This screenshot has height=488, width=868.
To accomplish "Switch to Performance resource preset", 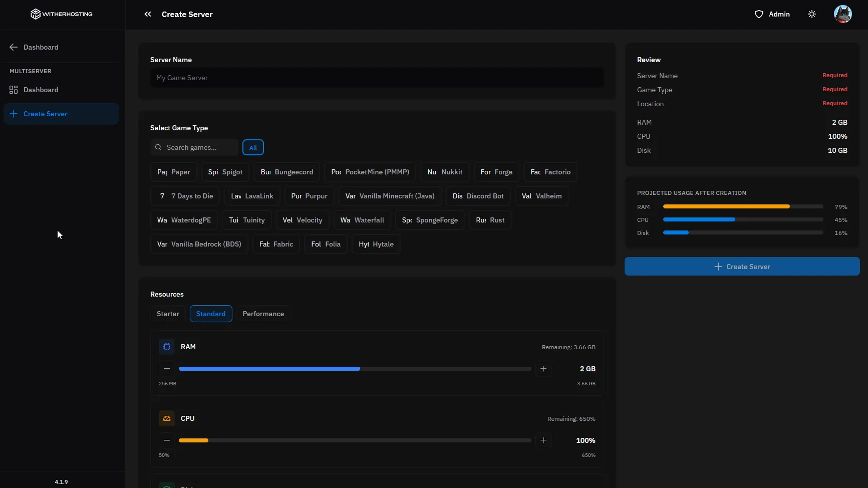I will click(x=263, y=314).
